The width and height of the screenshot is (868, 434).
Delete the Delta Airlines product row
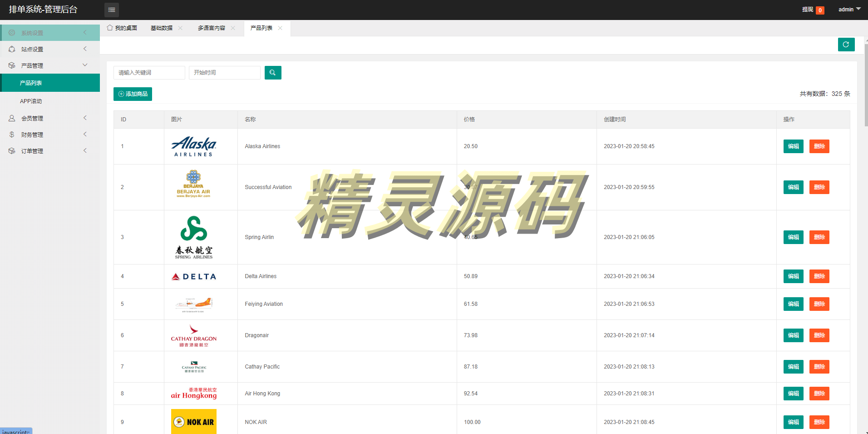coord(819,276)
